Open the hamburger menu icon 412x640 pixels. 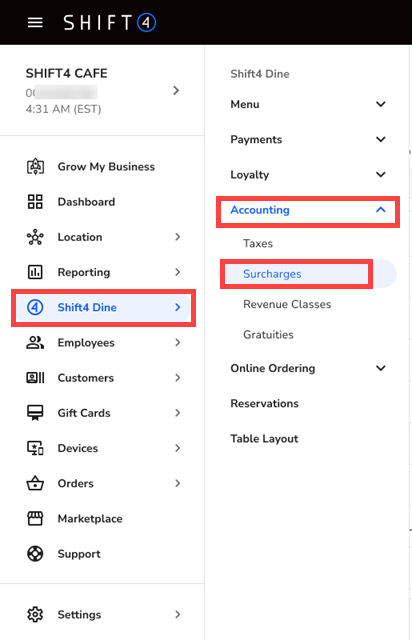35,22
